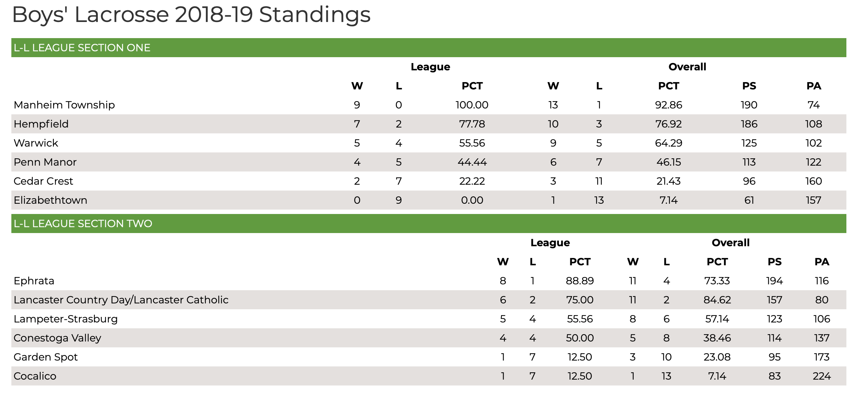Select the Cocalico team name
The image size is (868, 395).
[x=35, y=376]
